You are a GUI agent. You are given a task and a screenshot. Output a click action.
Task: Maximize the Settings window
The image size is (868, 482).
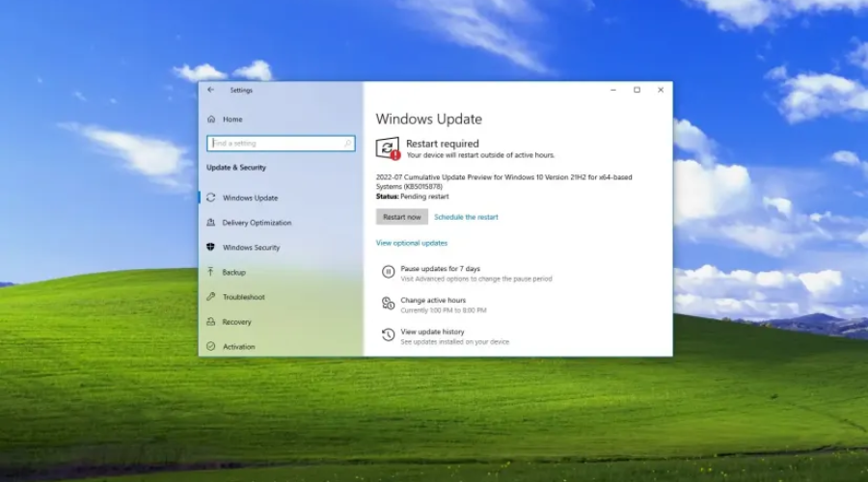click(x=637, y=90)
